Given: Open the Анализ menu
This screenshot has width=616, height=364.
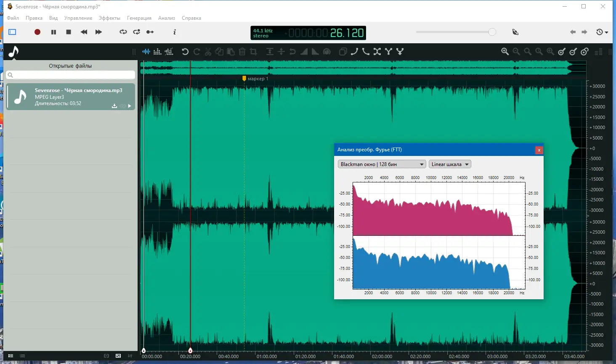Looking at the screenshot, I should 167,18.
